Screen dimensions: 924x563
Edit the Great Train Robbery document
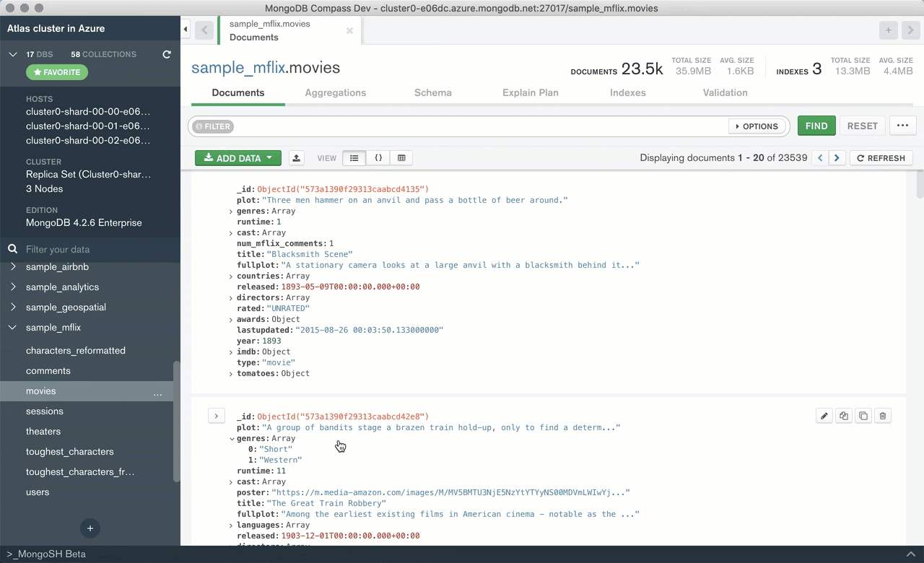coord(824,416)
